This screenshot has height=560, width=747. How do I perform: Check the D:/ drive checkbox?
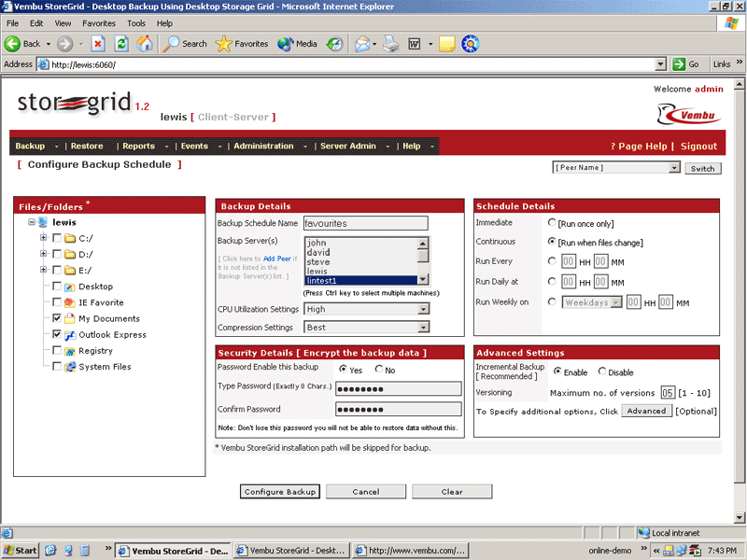(x=57, y=254)
